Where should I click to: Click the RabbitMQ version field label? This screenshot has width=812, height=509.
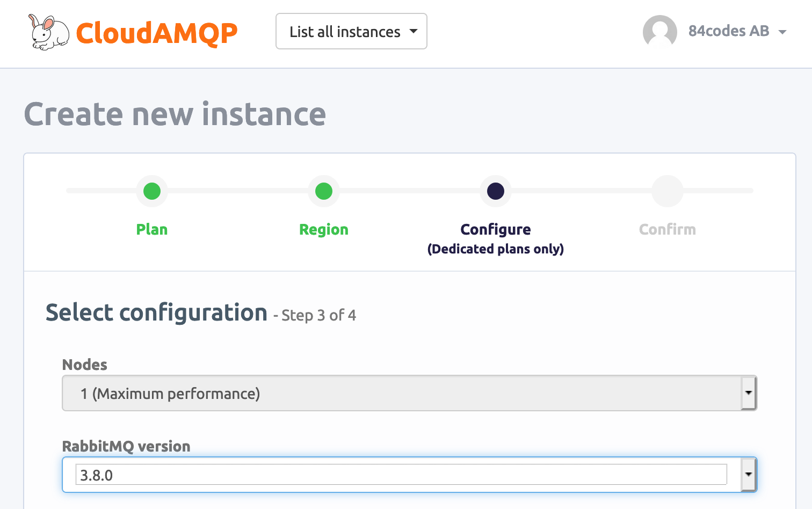coord(126,446)
